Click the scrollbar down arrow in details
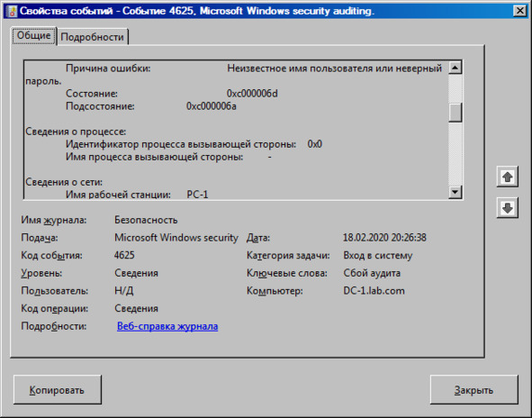The image size is (532, 418). tap(455, 192)
